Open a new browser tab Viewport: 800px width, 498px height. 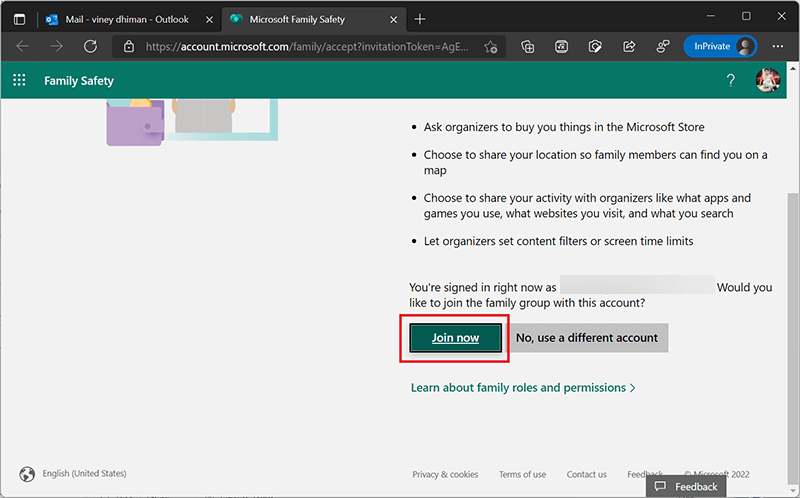420,19
